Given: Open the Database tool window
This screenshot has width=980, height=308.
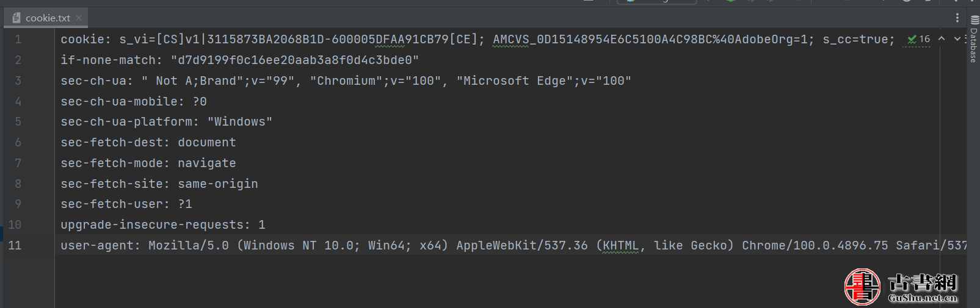Looking at the screenshot, I should point(973,38).
